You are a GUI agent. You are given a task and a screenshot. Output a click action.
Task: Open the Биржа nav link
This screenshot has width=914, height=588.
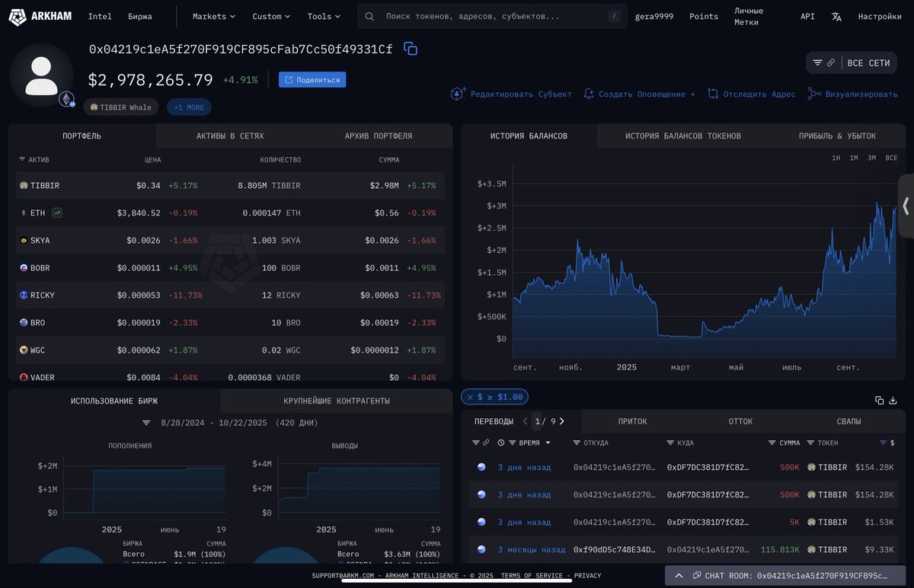[140, 16]
